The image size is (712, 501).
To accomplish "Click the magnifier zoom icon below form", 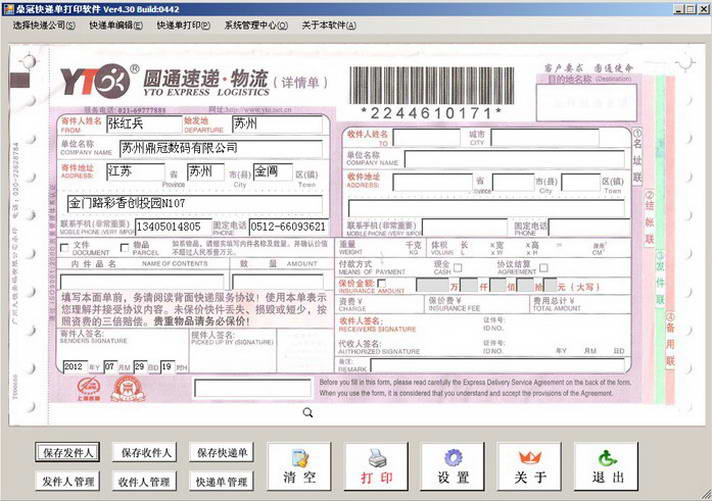I will coord(308,412).
